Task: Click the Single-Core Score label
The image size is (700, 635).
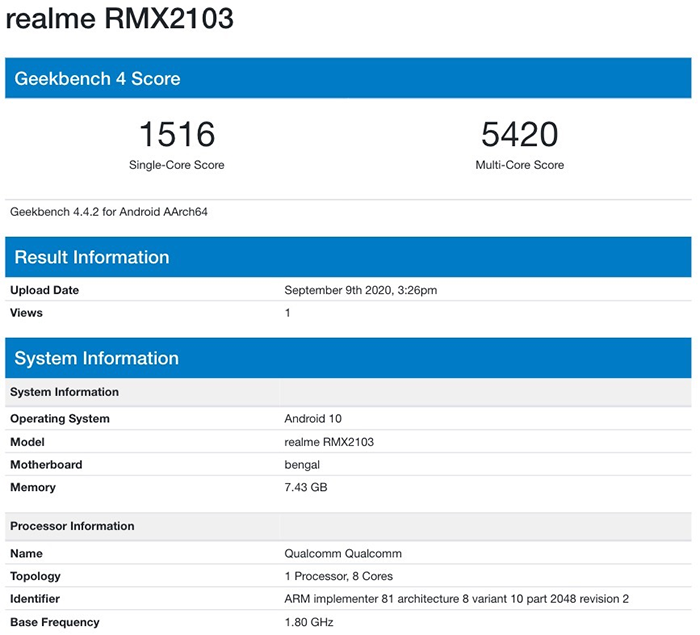Action: [x=177, y=165]
